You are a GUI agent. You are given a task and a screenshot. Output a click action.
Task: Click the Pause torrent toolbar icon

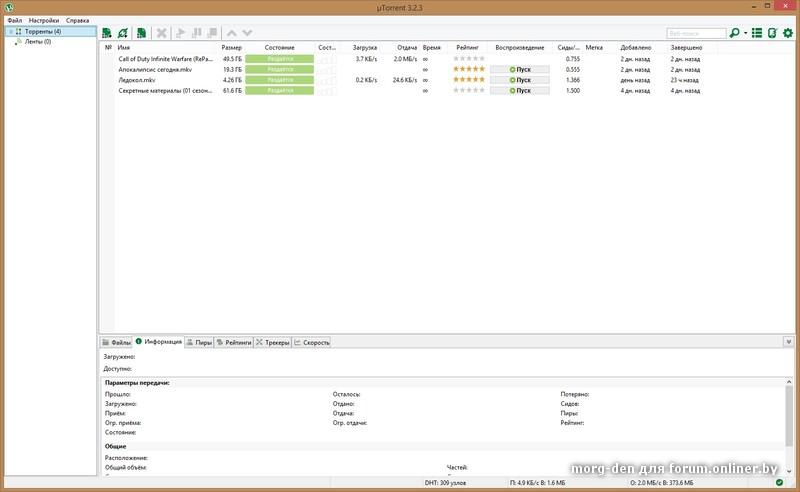196,33
